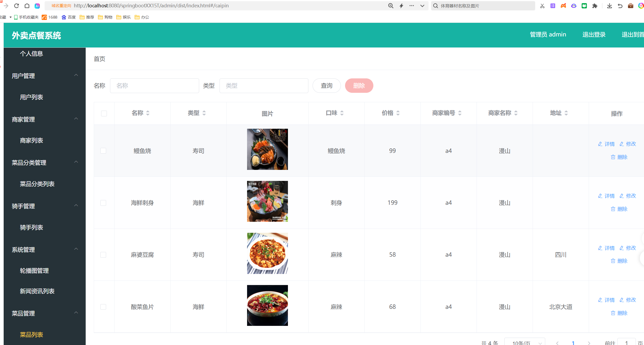This screenshot has height=345, width=644.
Task: Sort the table by 价格 column arrows
Action: pyautogui.click(x=398, y=113)
